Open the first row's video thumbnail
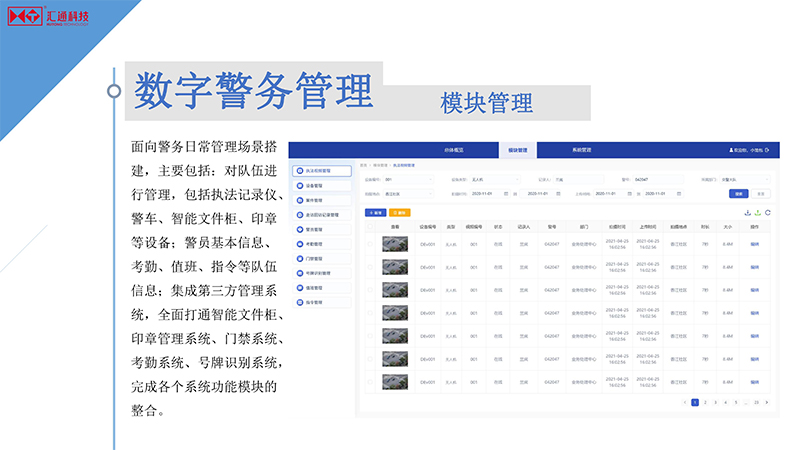Viewport: 800px width, 450px height. tap(395, 243)
